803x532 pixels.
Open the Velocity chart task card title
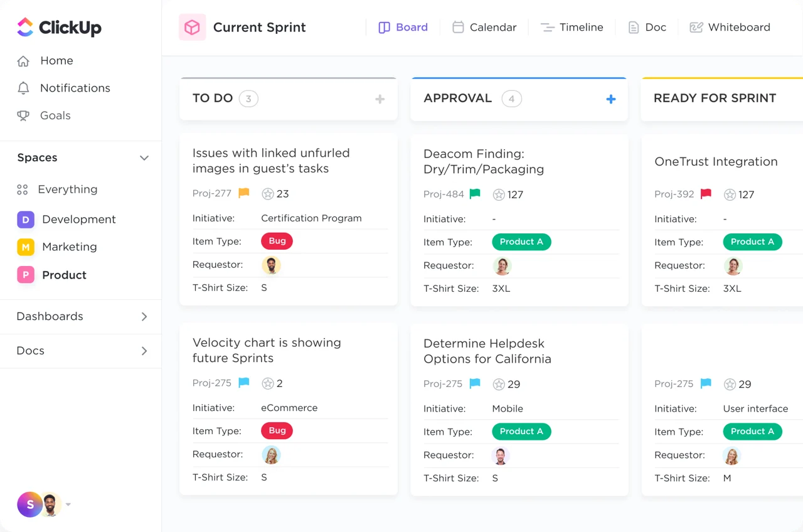click(x=267, y=350)
